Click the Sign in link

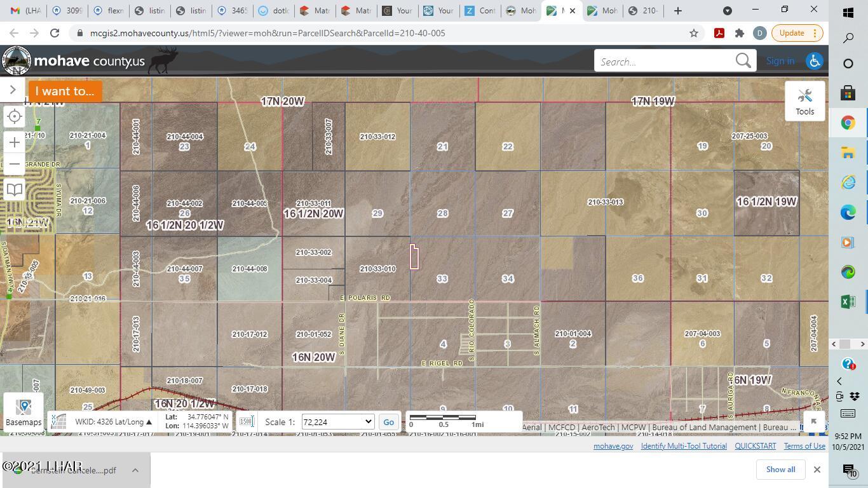[780, 61]
